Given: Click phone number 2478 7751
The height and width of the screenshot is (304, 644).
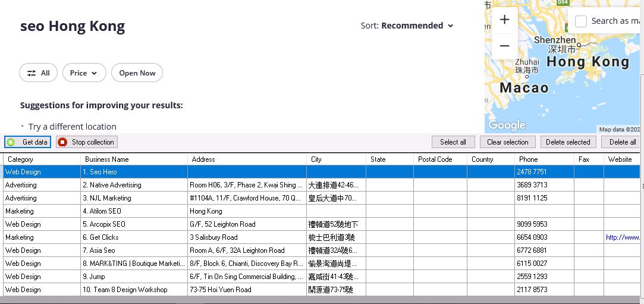Looking at the screenshot, I should (532, 172).
